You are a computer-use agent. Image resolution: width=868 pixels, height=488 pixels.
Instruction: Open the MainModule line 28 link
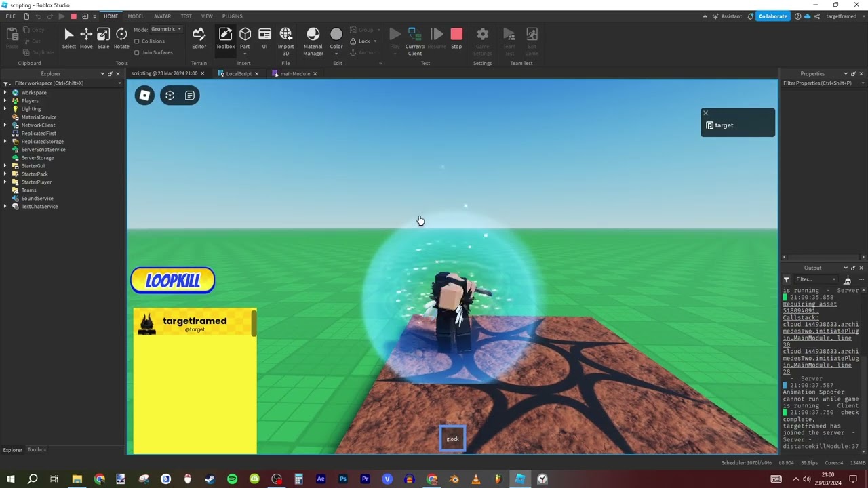point(821,362)
